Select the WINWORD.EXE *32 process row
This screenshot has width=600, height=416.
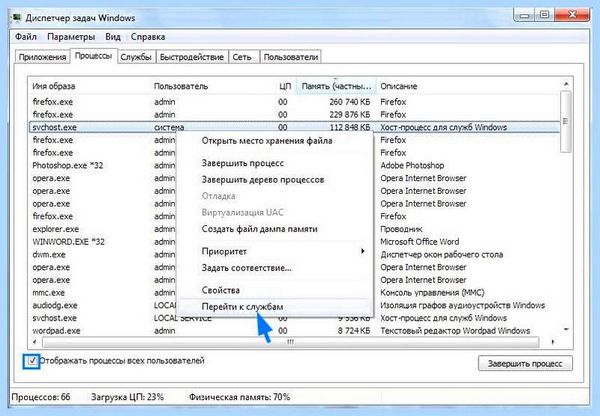click(295, 242)
